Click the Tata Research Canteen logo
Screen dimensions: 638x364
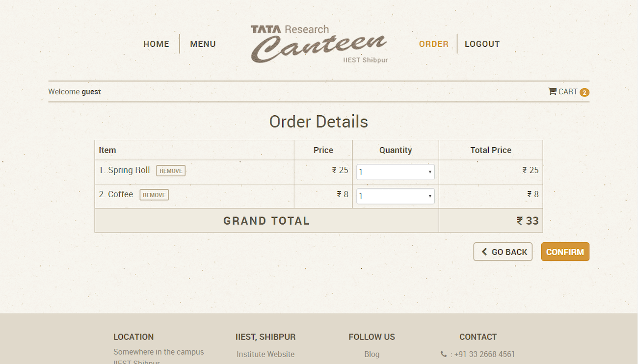(x=319, y=44)
